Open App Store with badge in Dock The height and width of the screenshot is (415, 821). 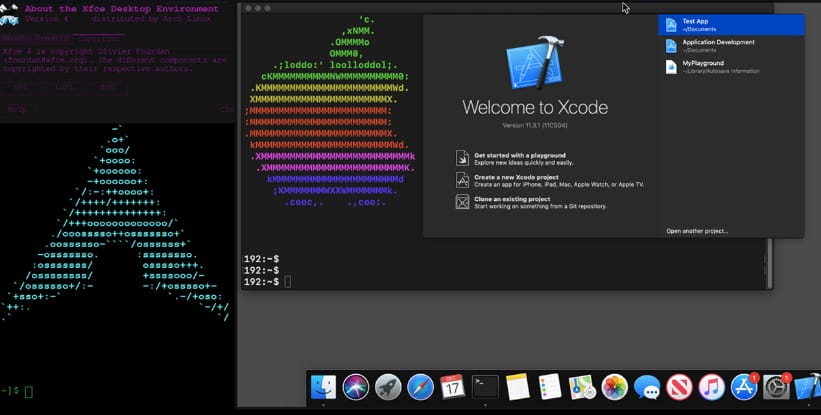[x=744, y=388]
